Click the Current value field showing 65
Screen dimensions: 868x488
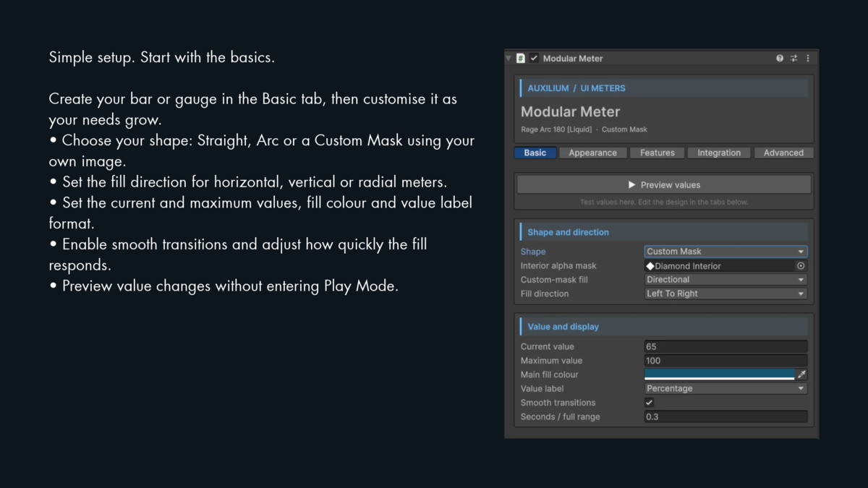pyautogui.click(x=726, y=346)
